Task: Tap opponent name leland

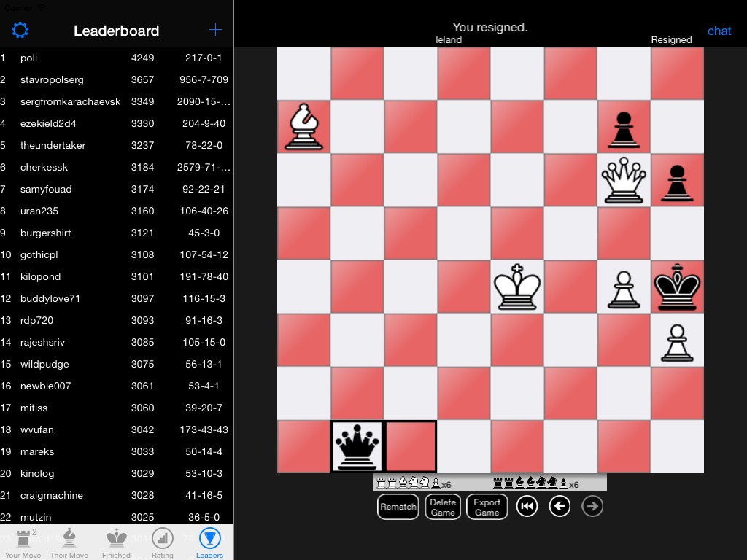Action: tap(449, 40)
